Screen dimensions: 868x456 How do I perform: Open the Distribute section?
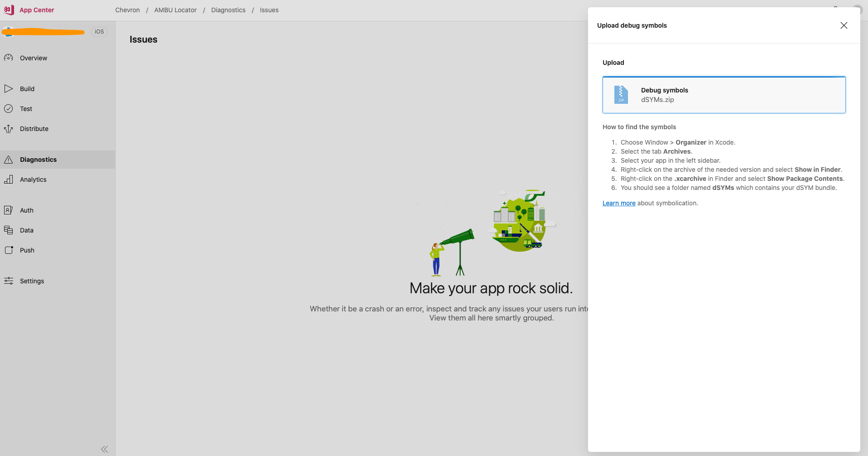[34, 129]
